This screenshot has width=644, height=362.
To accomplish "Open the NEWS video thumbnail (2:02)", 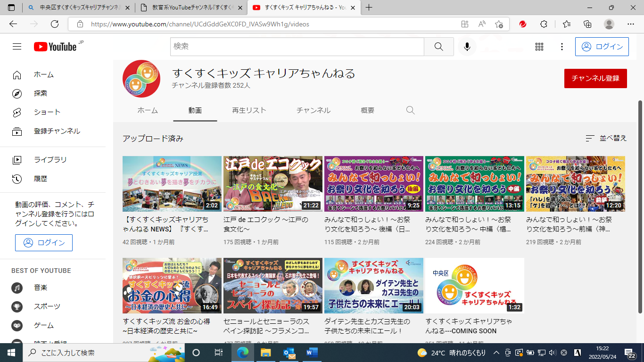I will pyautogui.click(x=172, y=184).
